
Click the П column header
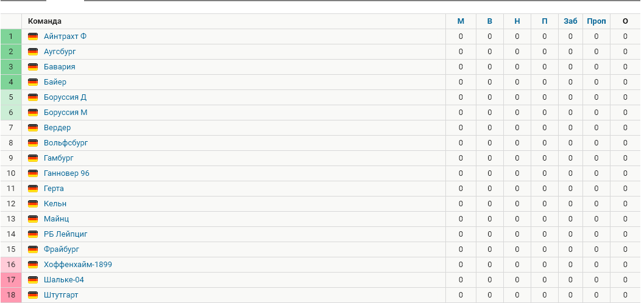[544, 21]
